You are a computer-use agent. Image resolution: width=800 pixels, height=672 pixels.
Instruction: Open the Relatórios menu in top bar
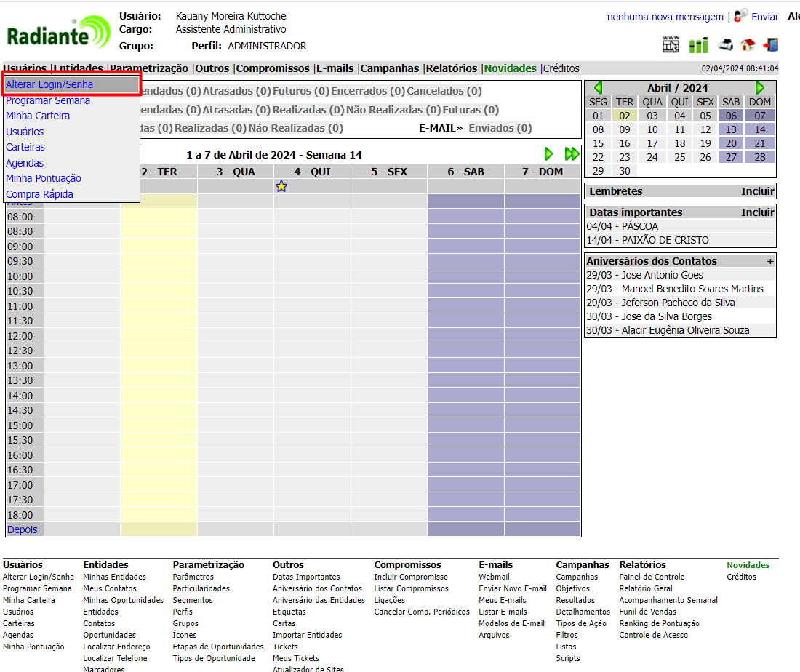452,68
